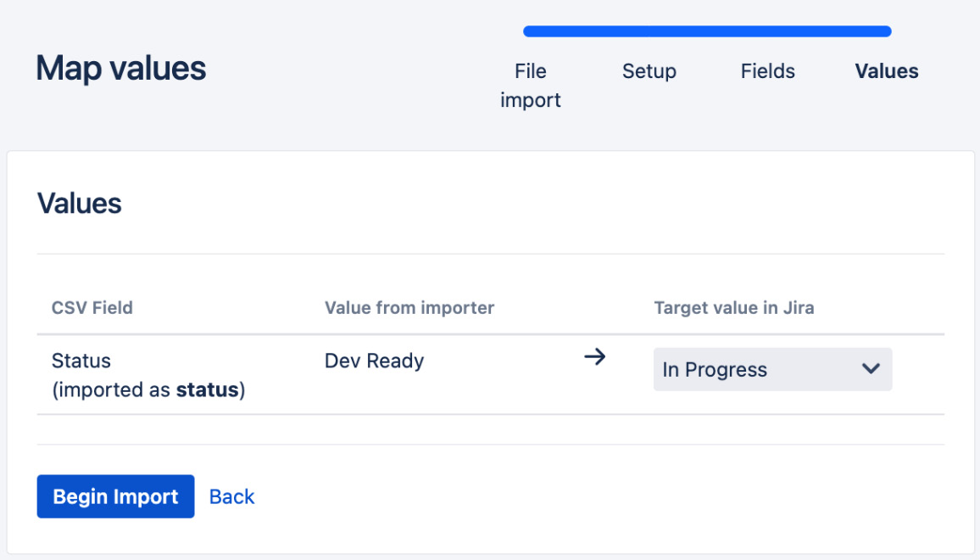Viewport: 980px width, 560px height.
Task: Click the Value from importer column header
Action: click(x=409, y=308)
